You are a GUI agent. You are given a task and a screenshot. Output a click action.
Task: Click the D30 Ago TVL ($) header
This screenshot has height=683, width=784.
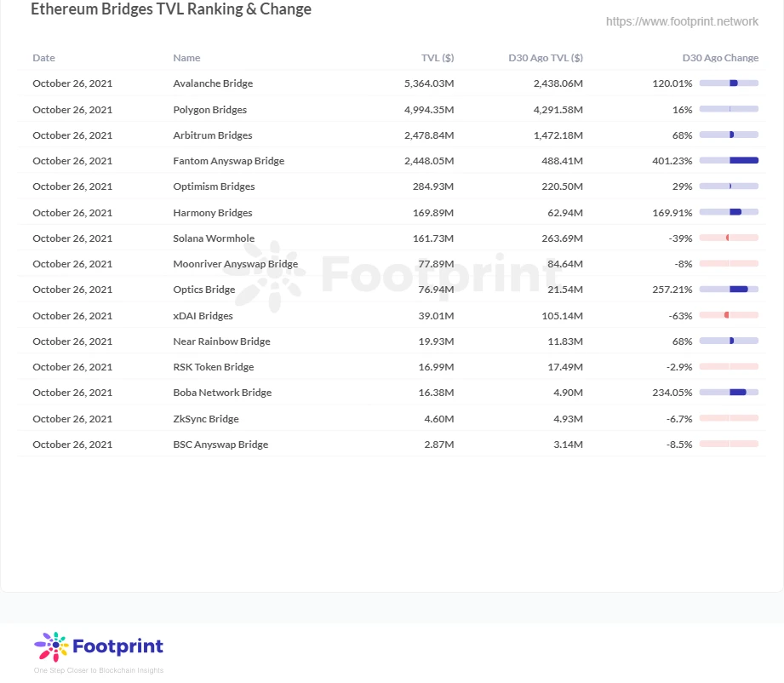pyautogui.click(x=546, y=58)
